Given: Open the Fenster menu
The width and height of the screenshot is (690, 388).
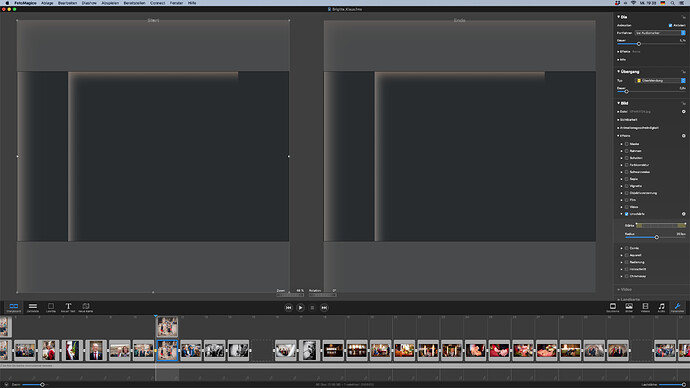Looking at the screenshot, I should pos(176,3).
